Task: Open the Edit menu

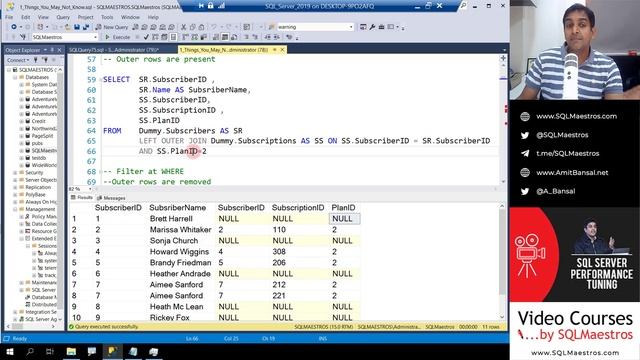Action: [26, 17]
